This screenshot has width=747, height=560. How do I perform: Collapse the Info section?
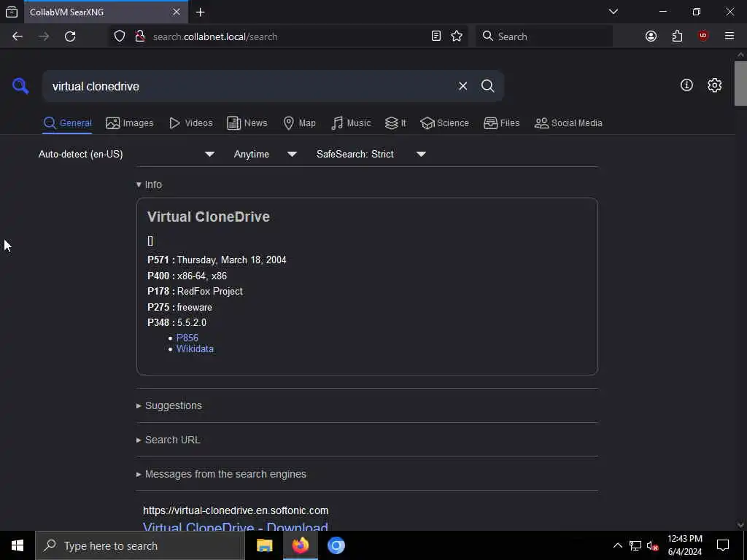pyautogui.click(x=149, y=184)
